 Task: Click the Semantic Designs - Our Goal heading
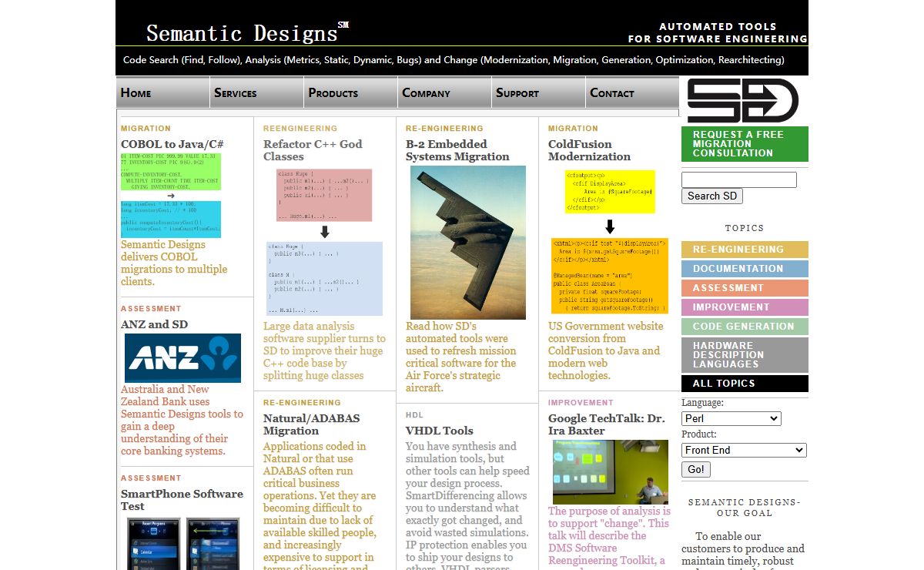click(745, 508)
